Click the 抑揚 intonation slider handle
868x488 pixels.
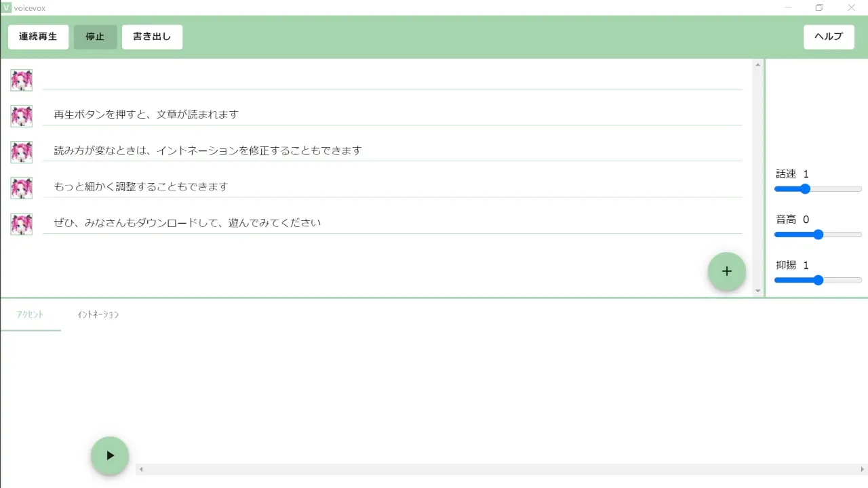coord(818,280)
